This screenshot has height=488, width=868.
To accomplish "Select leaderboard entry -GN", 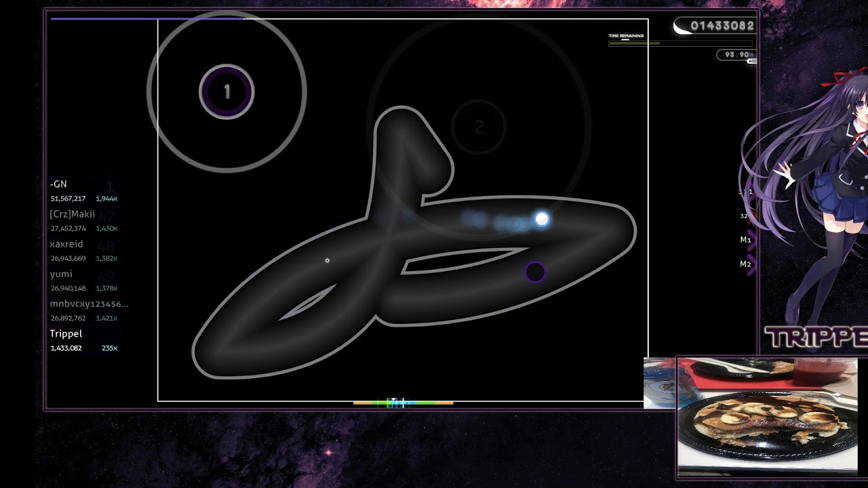I will 85,191.
